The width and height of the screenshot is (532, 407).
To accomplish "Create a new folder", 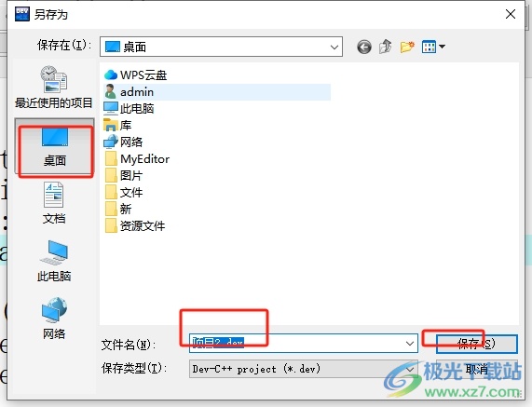I will coord(407,47).
